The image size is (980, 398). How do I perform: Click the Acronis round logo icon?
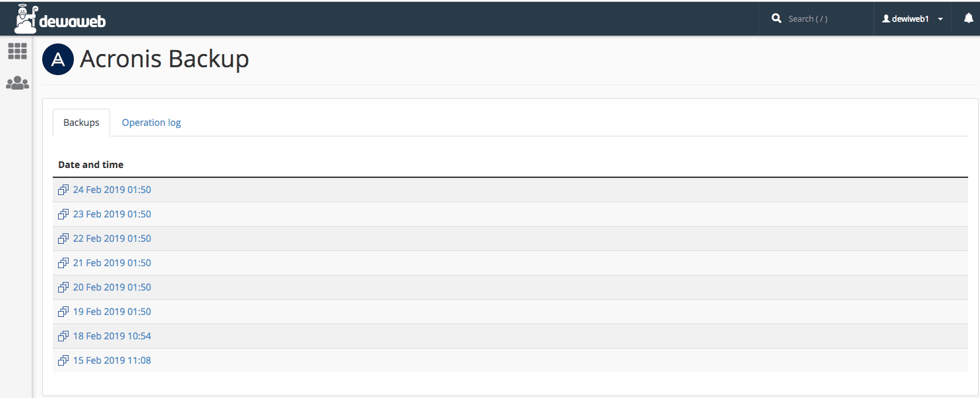[x=58, y=60]
